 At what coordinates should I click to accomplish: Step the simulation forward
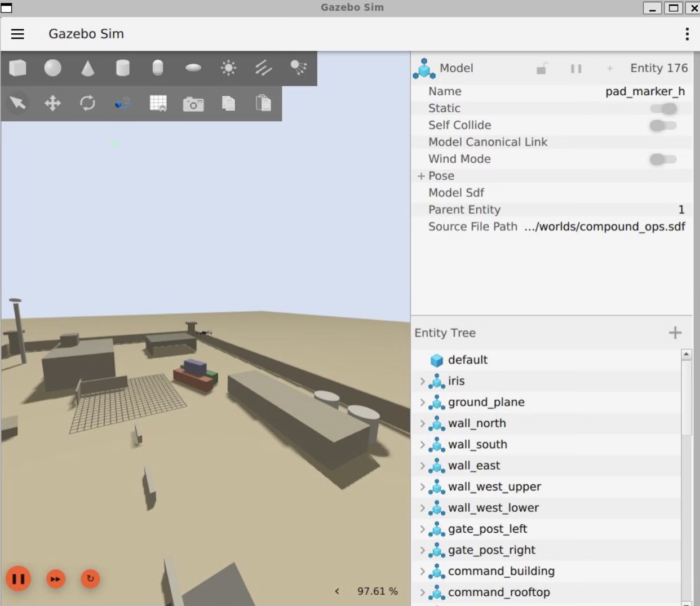(x=55, y=579)
